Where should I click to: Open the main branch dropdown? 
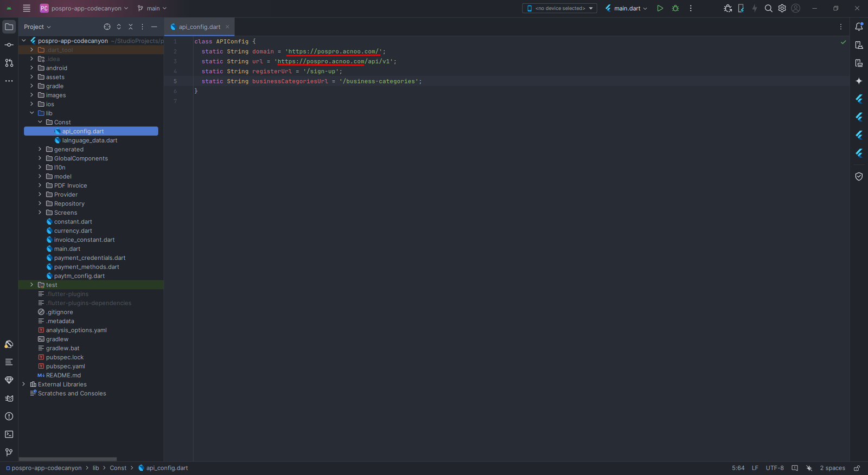click(x=152, y=8)
